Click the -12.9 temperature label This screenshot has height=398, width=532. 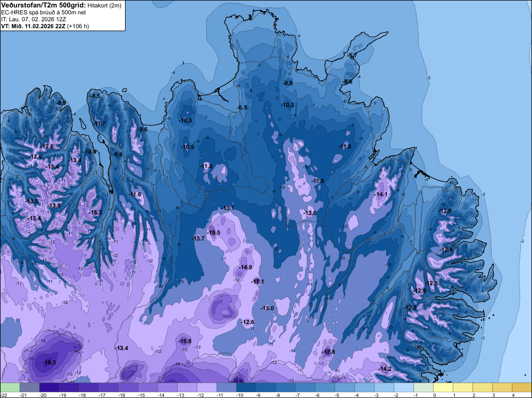(x=419, y=291)
